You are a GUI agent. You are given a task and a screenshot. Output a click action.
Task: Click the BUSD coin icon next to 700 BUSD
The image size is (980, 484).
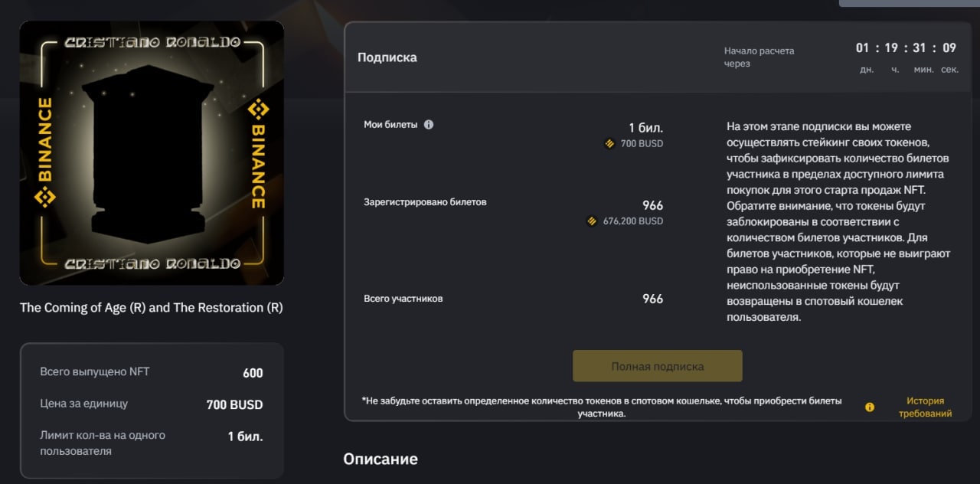(x=609, y=143)
